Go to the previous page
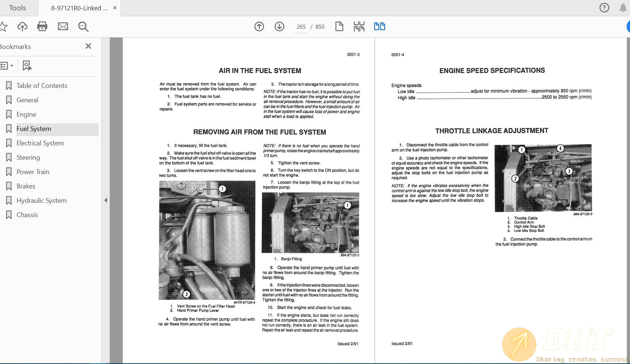Viewport: 630px width, 364px height. [259, 26]
